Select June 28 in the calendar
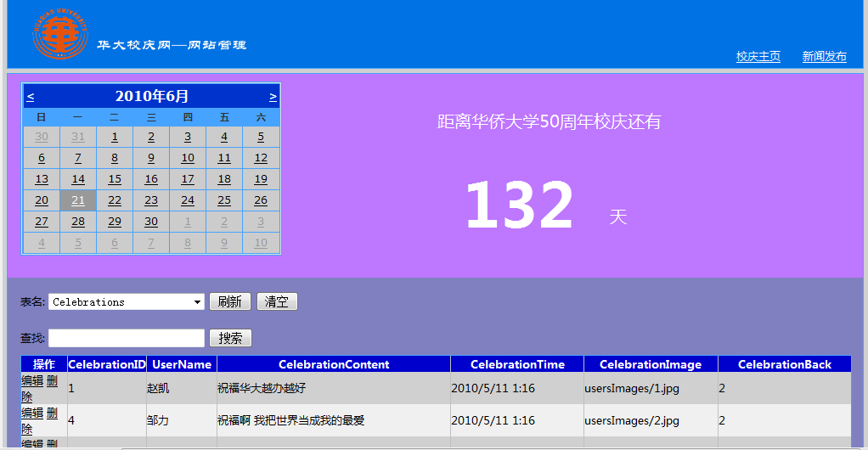The height and width of the screenshot is (450, 868). (x=78, y=222)
